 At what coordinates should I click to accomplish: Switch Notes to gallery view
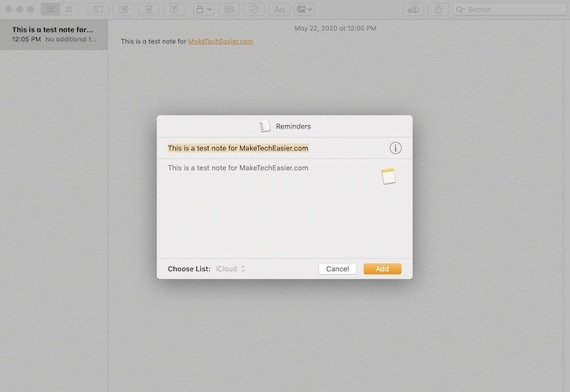pos(69,10)
